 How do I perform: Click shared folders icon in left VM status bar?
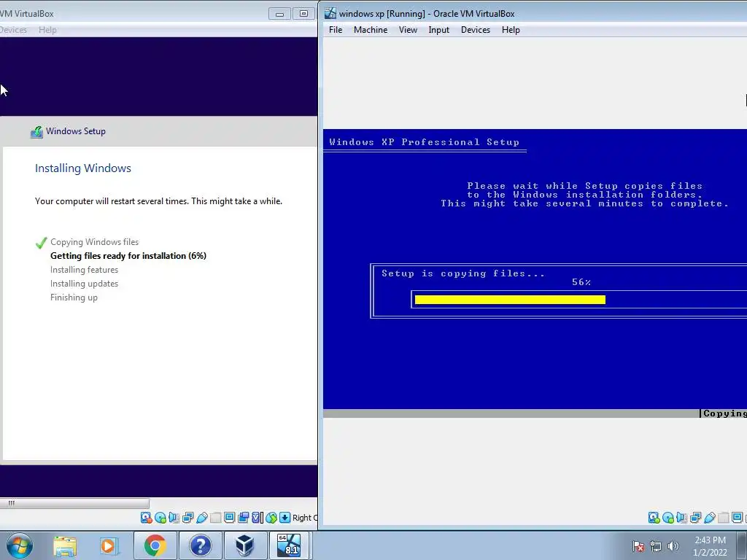(215, 518)
